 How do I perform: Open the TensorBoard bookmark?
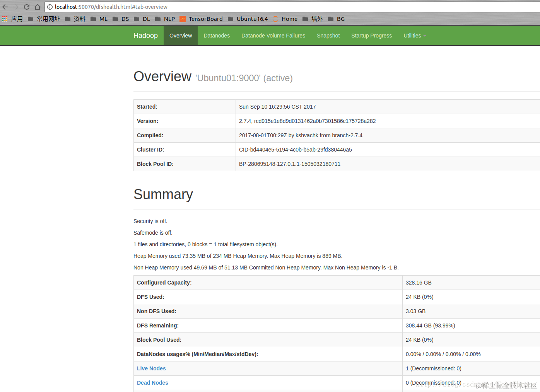(201, 19)
